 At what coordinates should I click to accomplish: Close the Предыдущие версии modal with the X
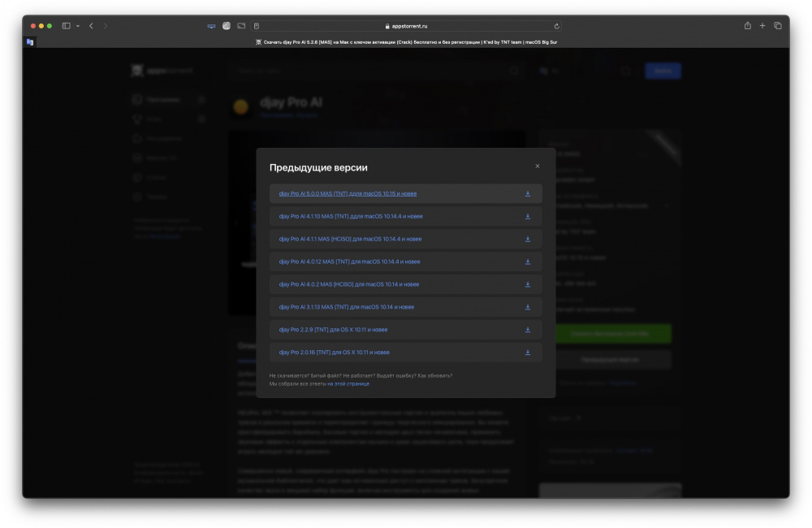(x=537, y=165)
